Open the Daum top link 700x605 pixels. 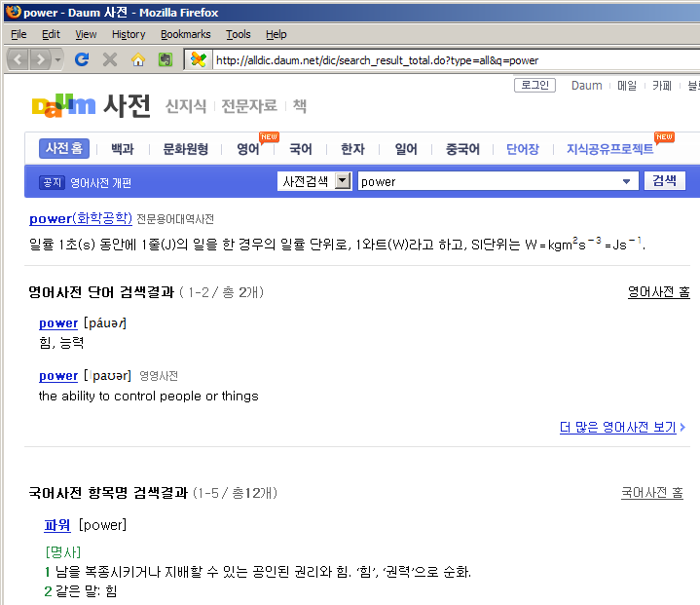point(587,86)
